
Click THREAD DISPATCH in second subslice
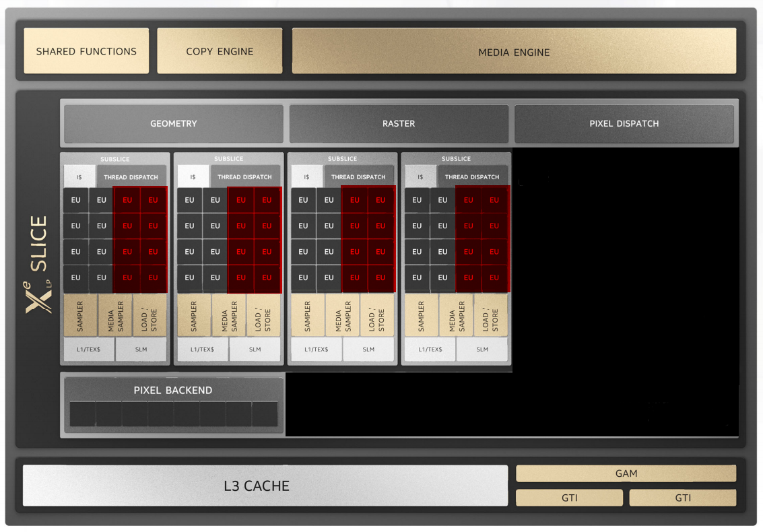[x=244, y=176]
